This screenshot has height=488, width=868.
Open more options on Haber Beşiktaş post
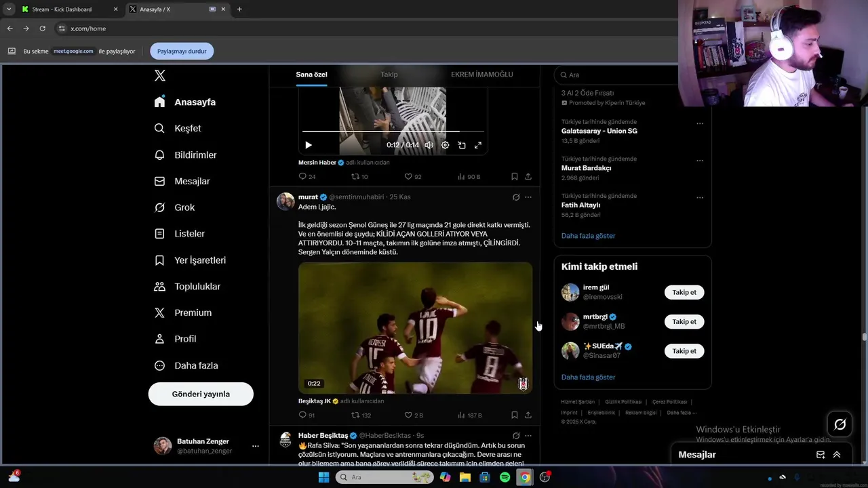coord(528,436)
